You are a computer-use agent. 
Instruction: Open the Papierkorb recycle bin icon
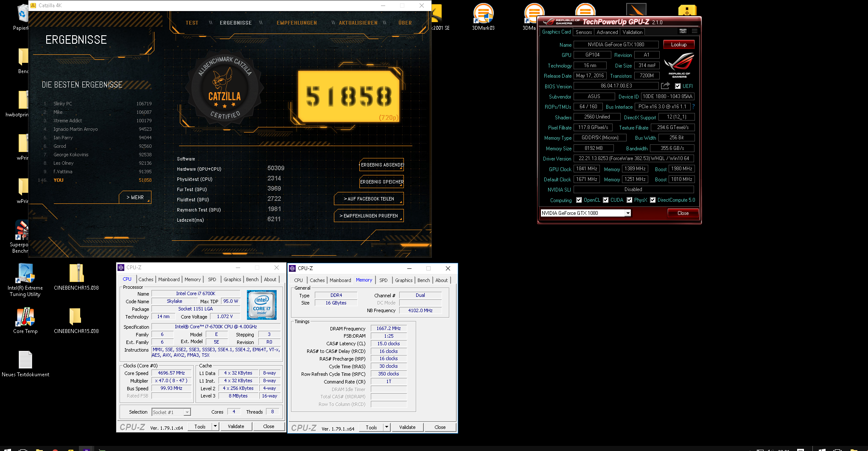click(21, 17)
